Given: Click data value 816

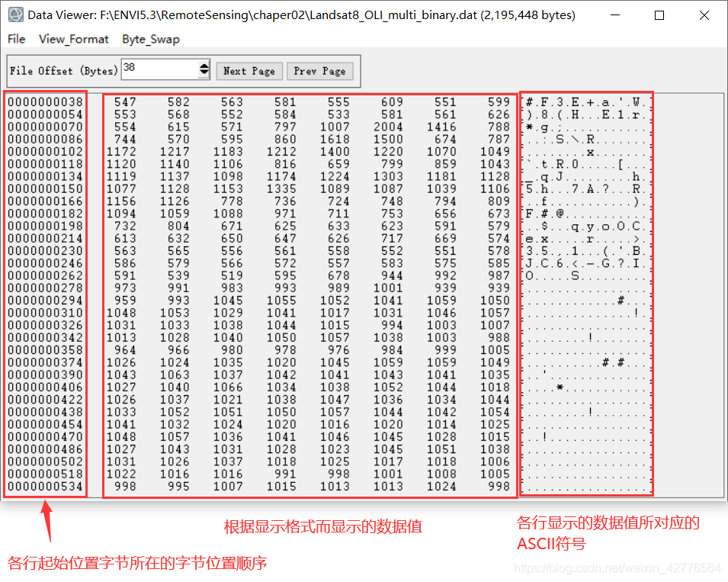Looking at the screenshot, I should pos(285,164).
